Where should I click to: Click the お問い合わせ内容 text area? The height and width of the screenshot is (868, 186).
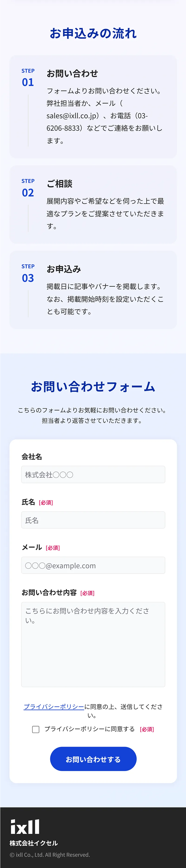[93, 644]
